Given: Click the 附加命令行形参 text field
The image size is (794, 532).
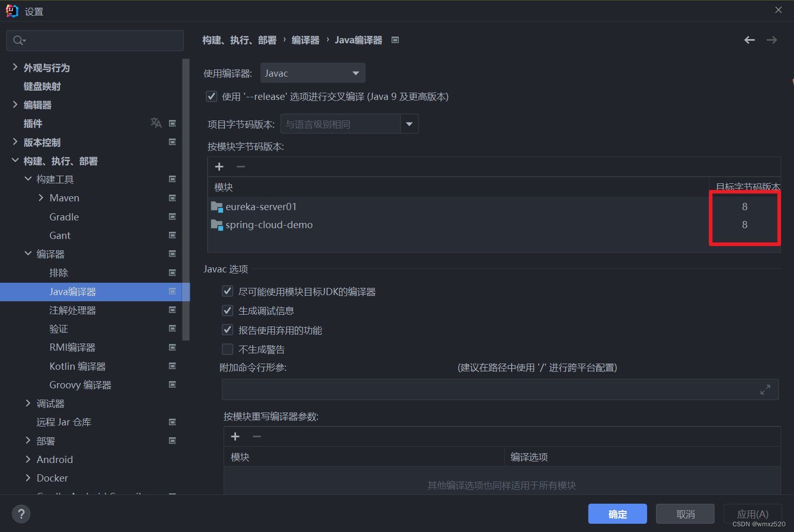Looking at the screenshot, I should coord(500,390).
